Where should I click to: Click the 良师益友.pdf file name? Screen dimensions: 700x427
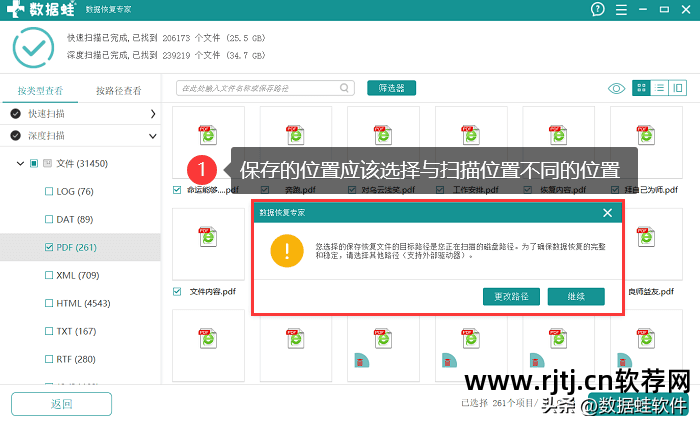651,292
